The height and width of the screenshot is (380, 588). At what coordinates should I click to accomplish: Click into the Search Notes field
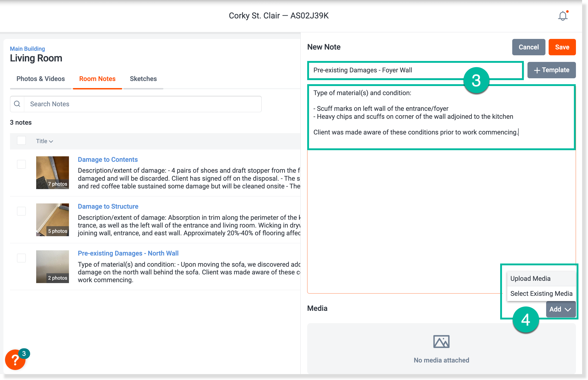142,104
